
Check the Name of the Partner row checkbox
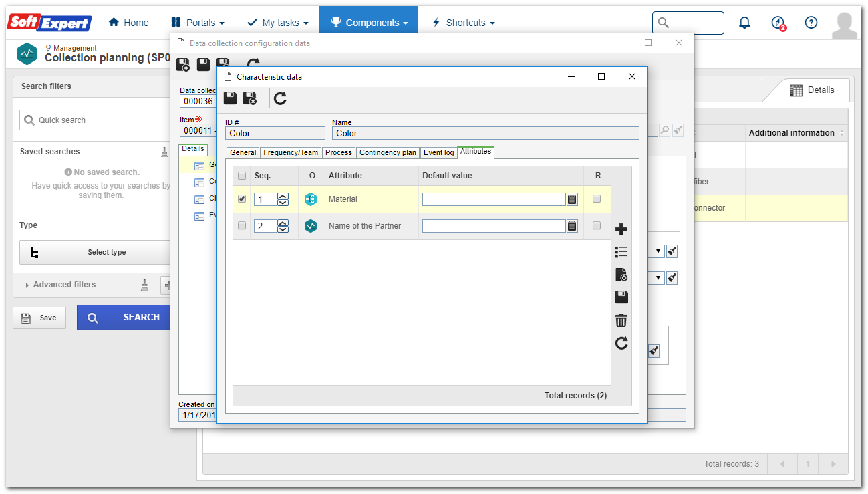coord(242,225)
